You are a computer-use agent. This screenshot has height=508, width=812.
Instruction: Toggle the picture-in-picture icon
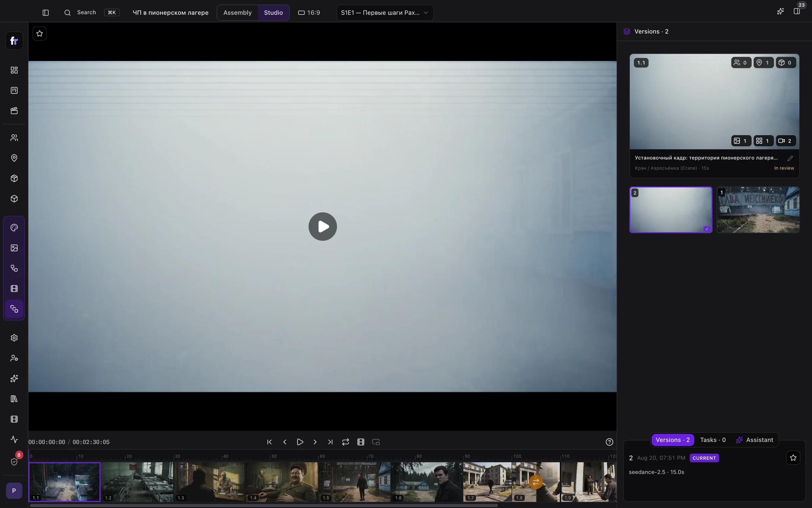click(376, 442)
